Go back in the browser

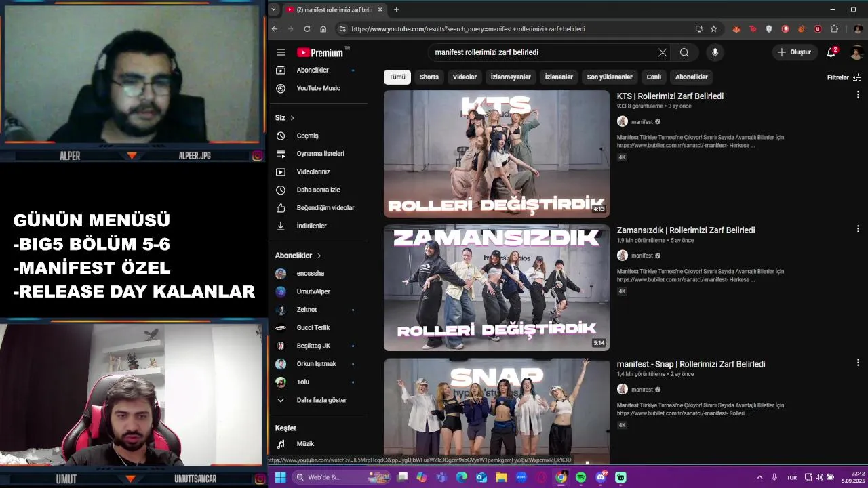click(275, 29)
